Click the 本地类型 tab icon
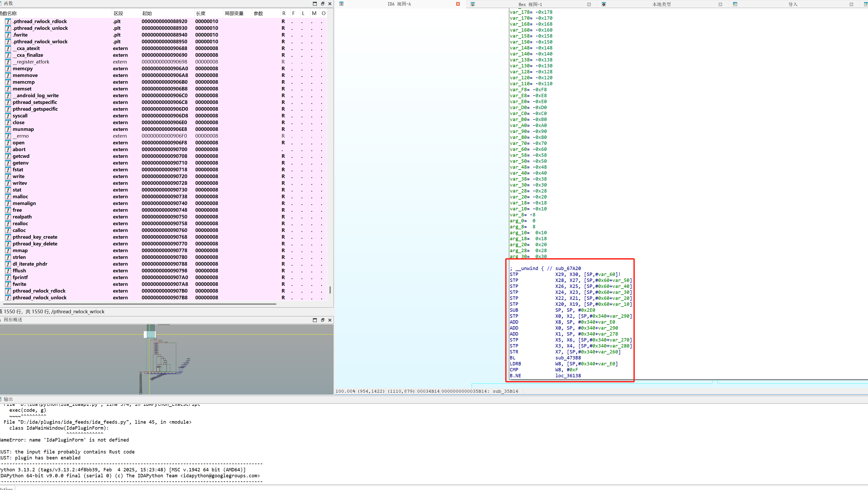The height and width of the screenshot is (490, 868). coord(604,4)
